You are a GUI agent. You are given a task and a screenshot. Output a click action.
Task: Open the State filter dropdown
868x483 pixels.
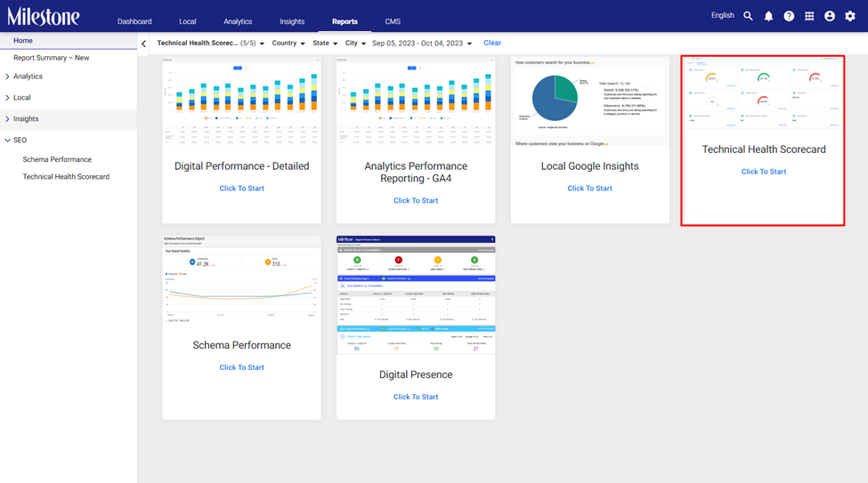coord(325,44)
